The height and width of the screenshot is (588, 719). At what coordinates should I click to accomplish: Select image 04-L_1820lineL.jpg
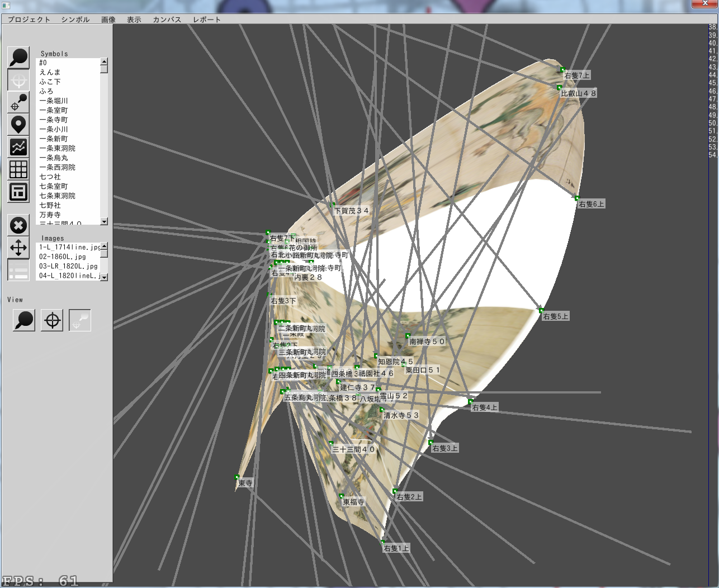[68, 276]
